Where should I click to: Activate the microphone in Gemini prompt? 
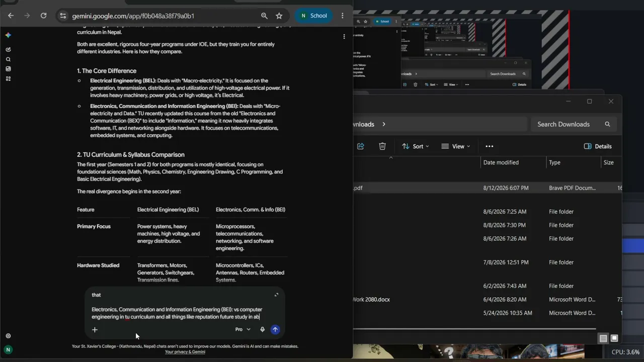262,329
